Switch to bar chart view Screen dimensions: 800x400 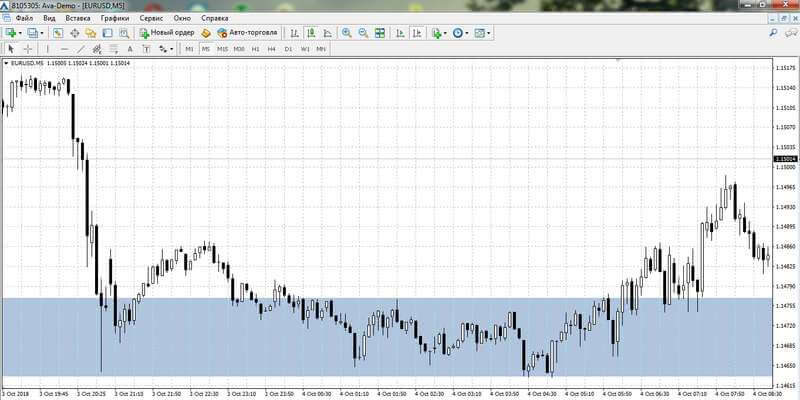294,33
